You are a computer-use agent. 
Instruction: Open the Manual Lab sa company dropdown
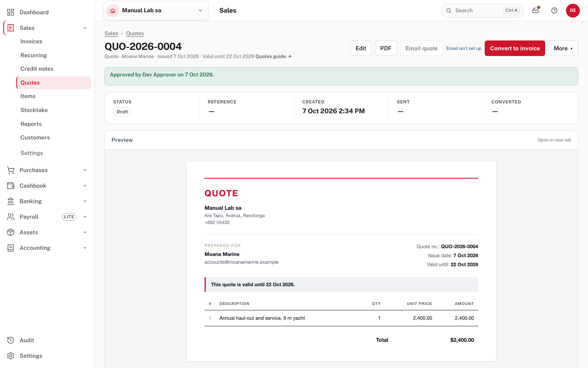[156, 10]
